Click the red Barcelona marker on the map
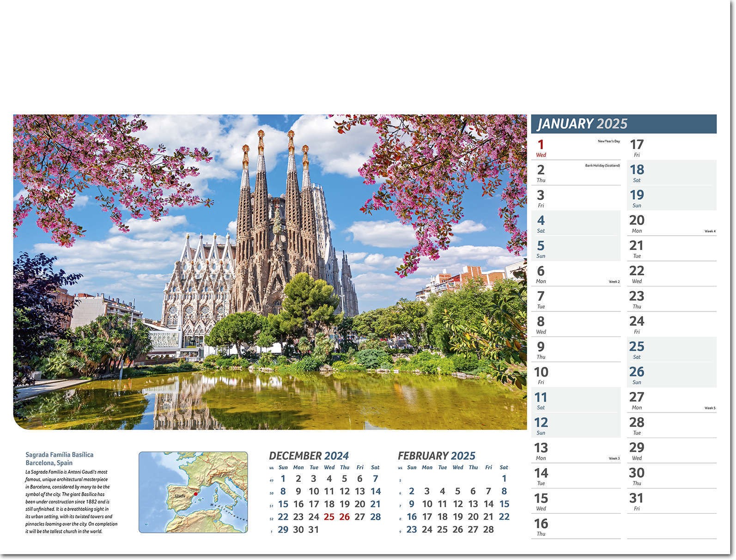Viewport: 736px width, 560px height. point(196,494)
